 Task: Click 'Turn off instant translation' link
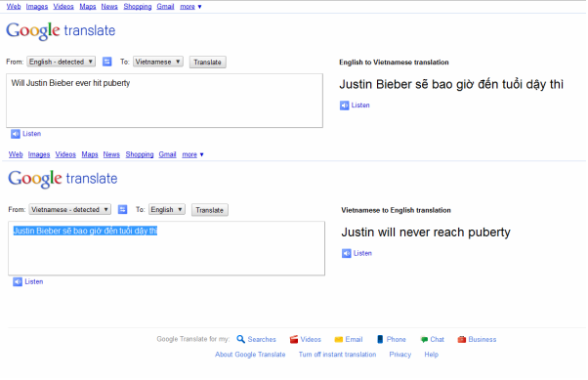(x=338, y=355)
